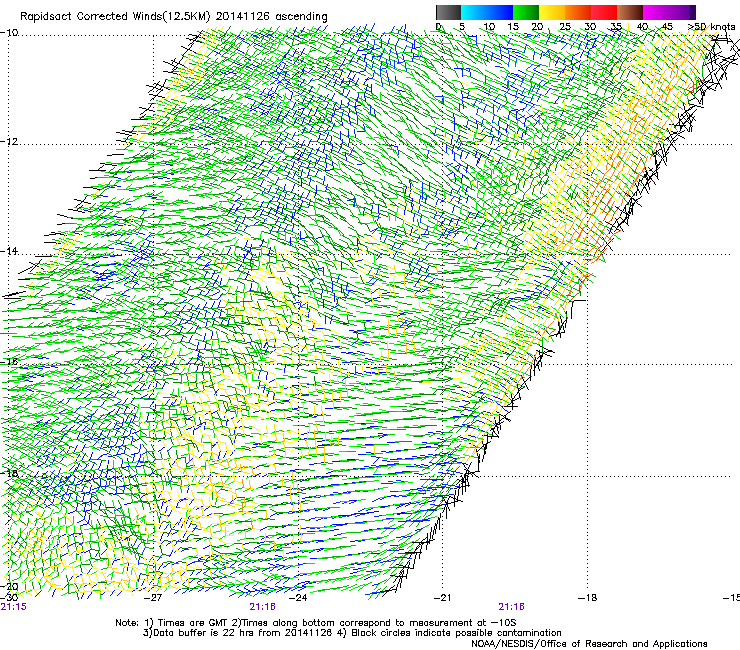Click the 'NOAA/NESDIS/Office of Research and Applications' credit
The image size is (740, 650).
coord(589,644)
